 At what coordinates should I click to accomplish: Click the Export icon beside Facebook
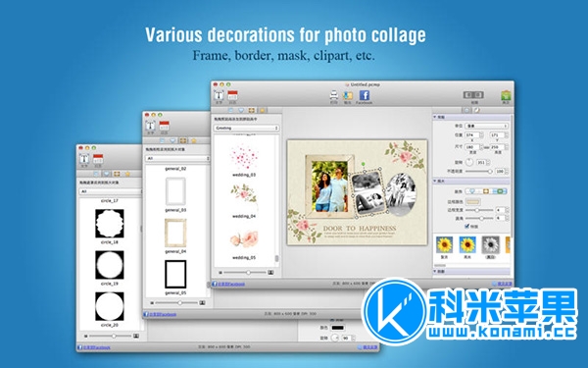(x=348, y=95)
